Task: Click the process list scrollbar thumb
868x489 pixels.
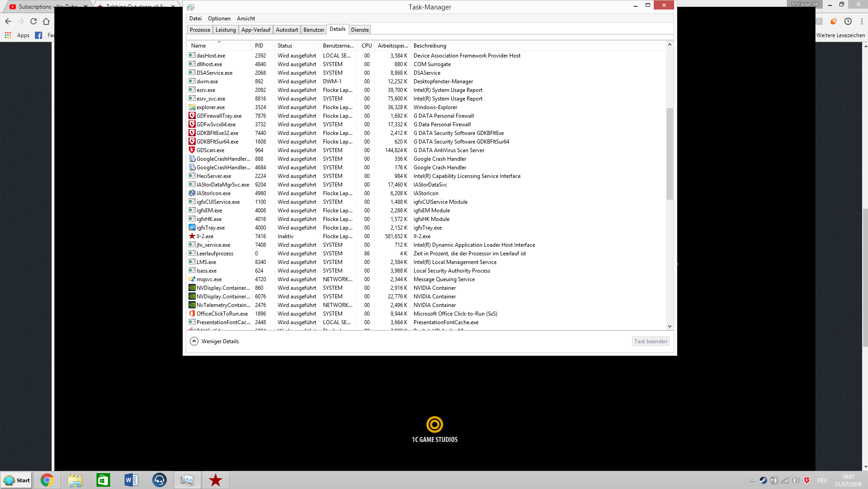Action: 670,154
